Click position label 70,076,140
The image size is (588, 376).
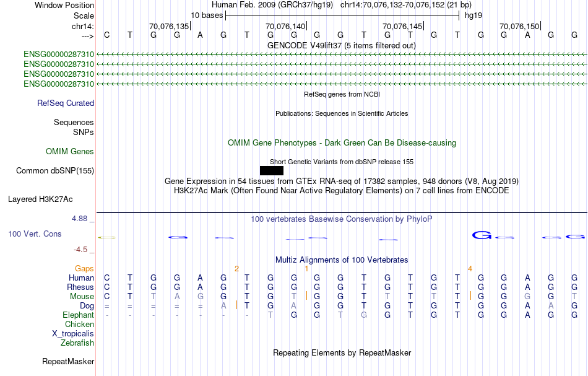(285, 26)
